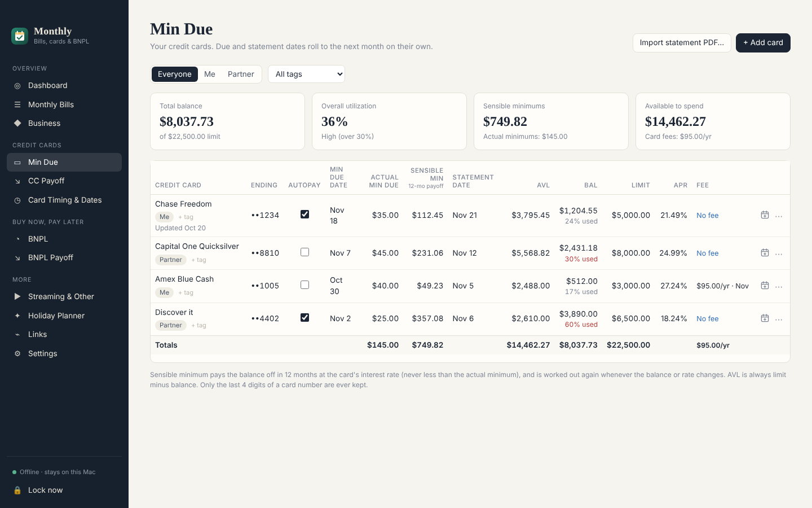Open more options for Discover it
Image resolution: width=812 pixels, height=508 pixels.
click(x=779, y=319)
